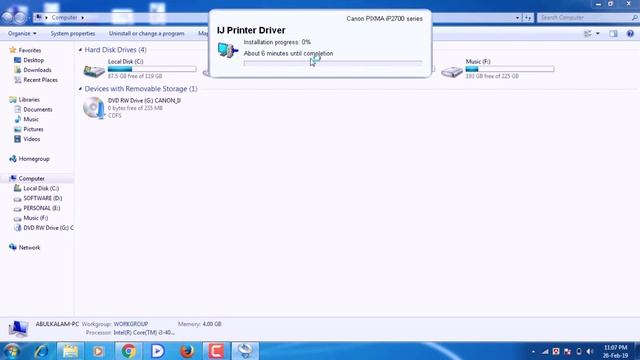This screenshot has height=360, width=640.
Task: Select Local Disk (C:) in navigation tree
Action: click(41, 188)
